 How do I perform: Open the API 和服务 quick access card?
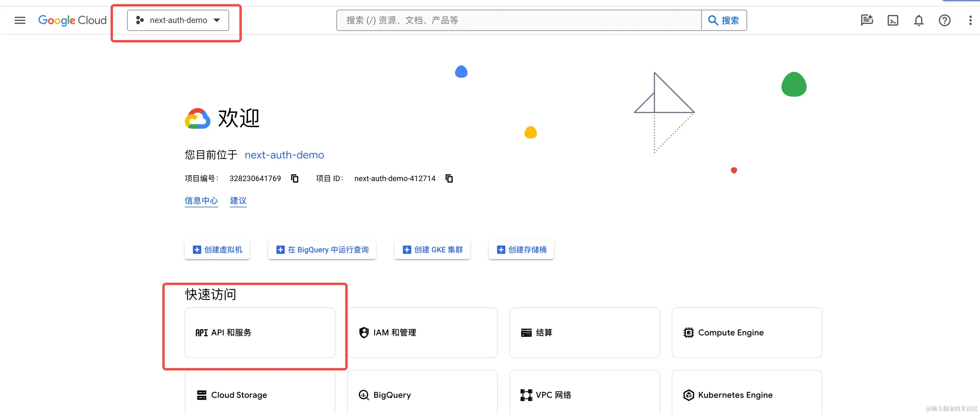click(260, 333)
